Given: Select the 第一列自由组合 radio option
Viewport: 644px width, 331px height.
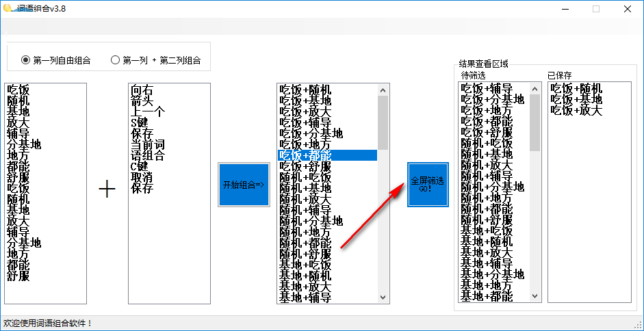Looking at the screenshot, I should (56, 60).
